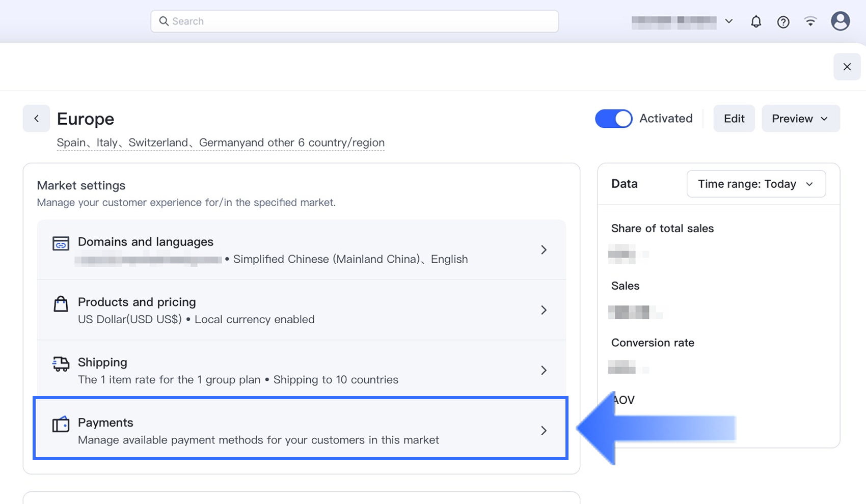Open the Payments settings row
Viewport: 866px width, 504px height.
(x=301, y=430)
